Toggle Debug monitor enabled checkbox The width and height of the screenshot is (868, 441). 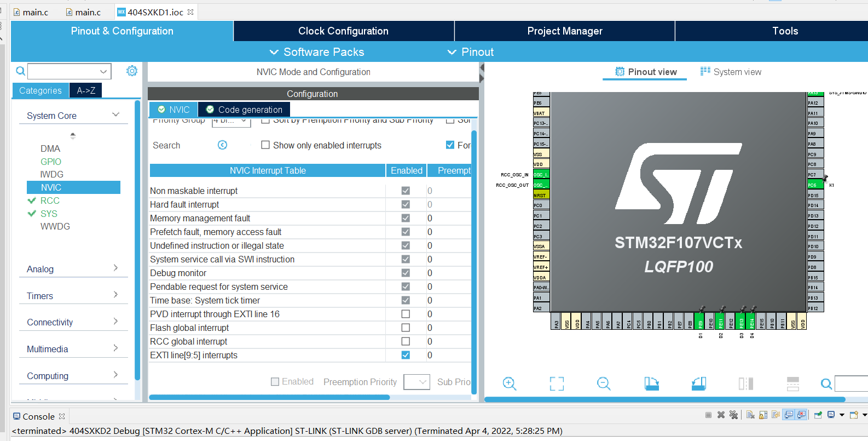click(406, 273)
